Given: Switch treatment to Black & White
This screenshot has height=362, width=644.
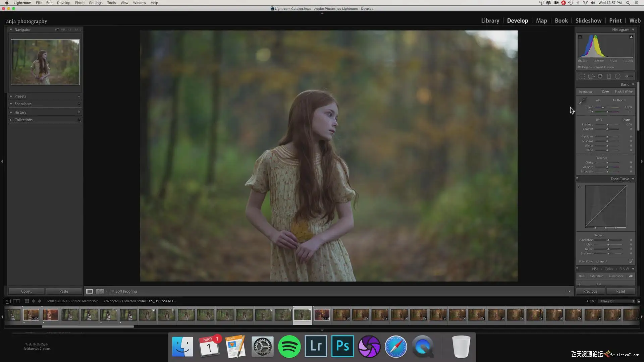Looking at the screenshot, I should point(623,92).
